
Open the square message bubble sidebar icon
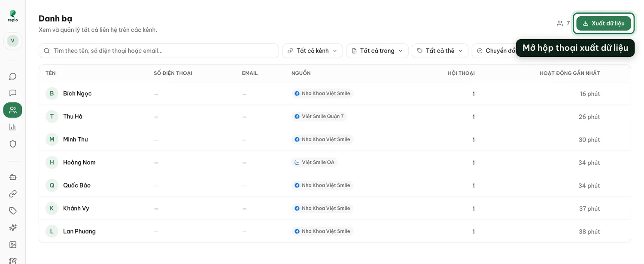click(x=13, y=93)
